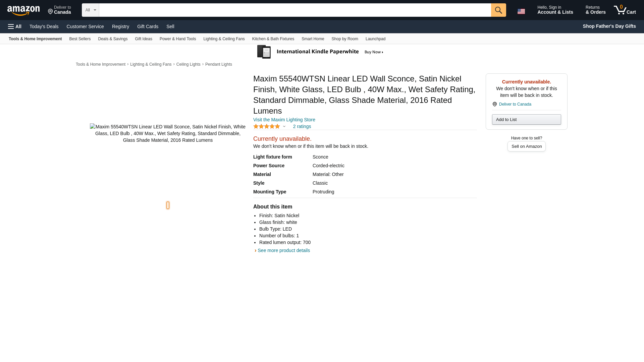Image resolution: width=644 pixels, height=362 pixels.
Task: Click the search magnifier button
Action: point(498,10)
